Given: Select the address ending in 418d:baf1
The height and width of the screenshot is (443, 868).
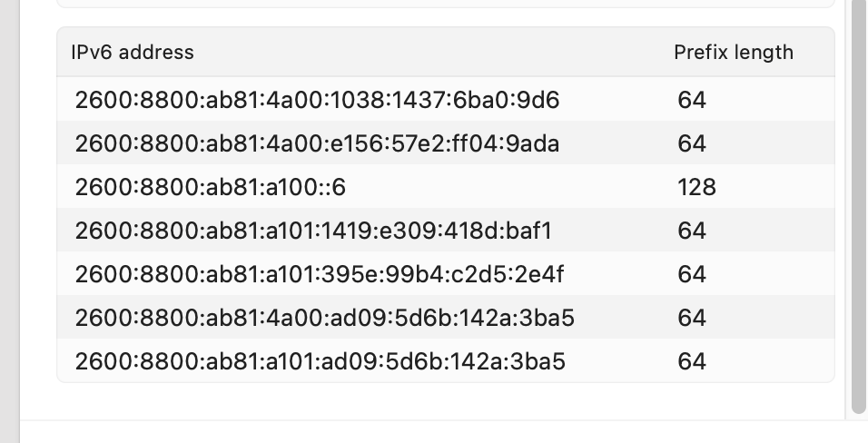Looking at the screenshot, I should pyautogui.click(x=313, y=231).
